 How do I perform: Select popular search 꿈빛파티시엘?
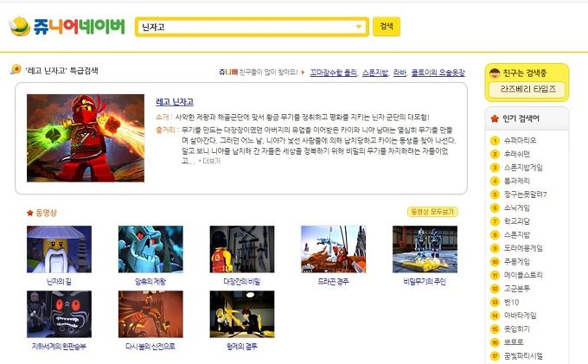click(x=523, y=355)
